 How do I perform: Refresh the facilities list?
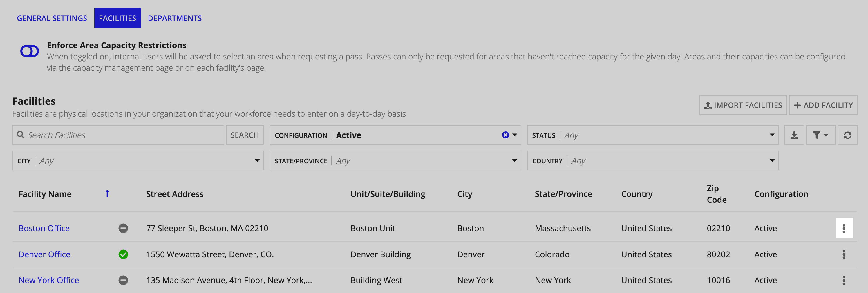pos(847,135)
